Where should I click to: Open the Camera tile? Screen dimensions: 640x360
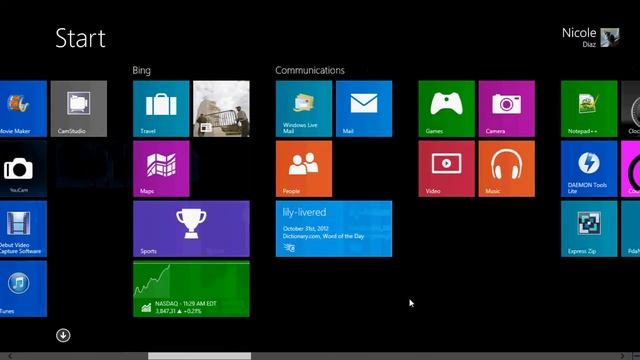pos(507,109)
